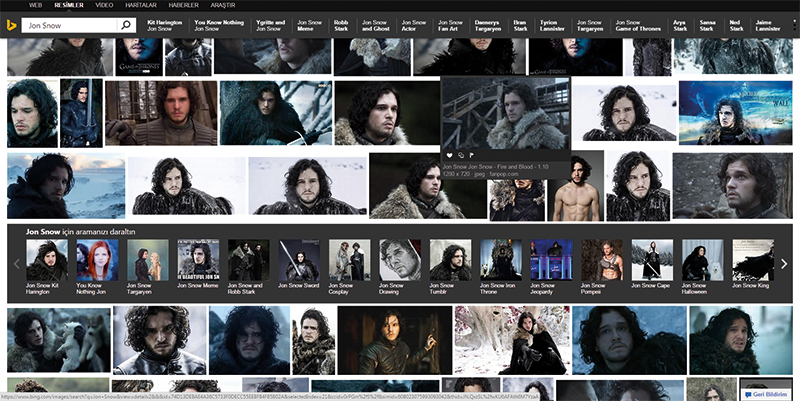Open the Sansa Stark related search
The width and height of the screenshot is (800, 401).
pyautogui.click(x=707, y=26)
